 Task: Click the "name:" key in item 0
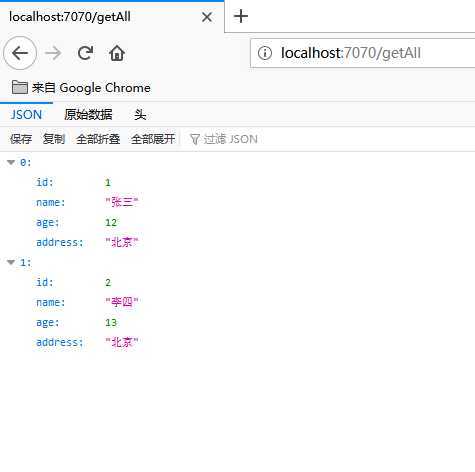click(50, 202)
